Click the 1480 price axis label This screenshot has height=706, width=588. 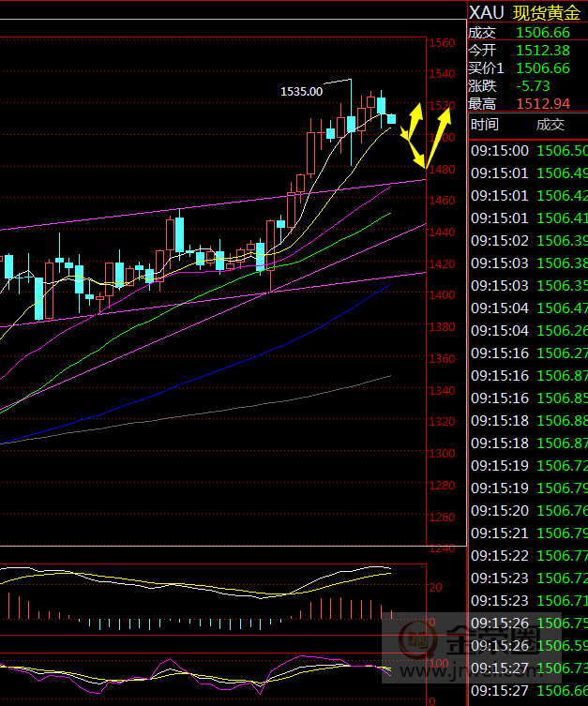click(442, 170)
